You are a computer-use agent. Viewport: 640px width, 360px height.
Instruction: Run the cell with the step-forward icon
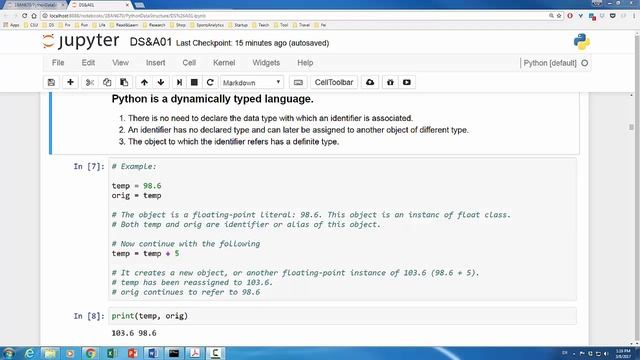click(179, 82)
